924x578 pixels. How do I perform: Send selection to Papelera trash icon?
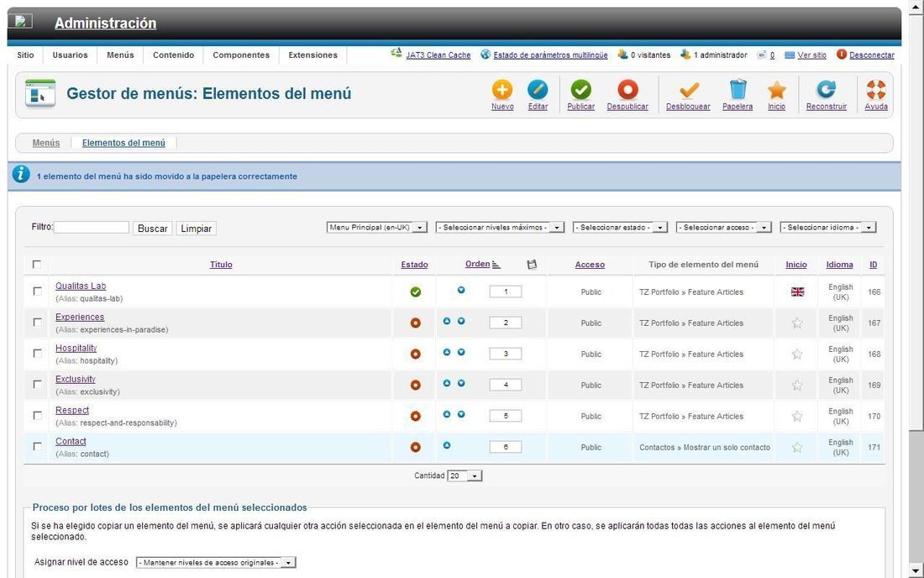click(738, 90)
